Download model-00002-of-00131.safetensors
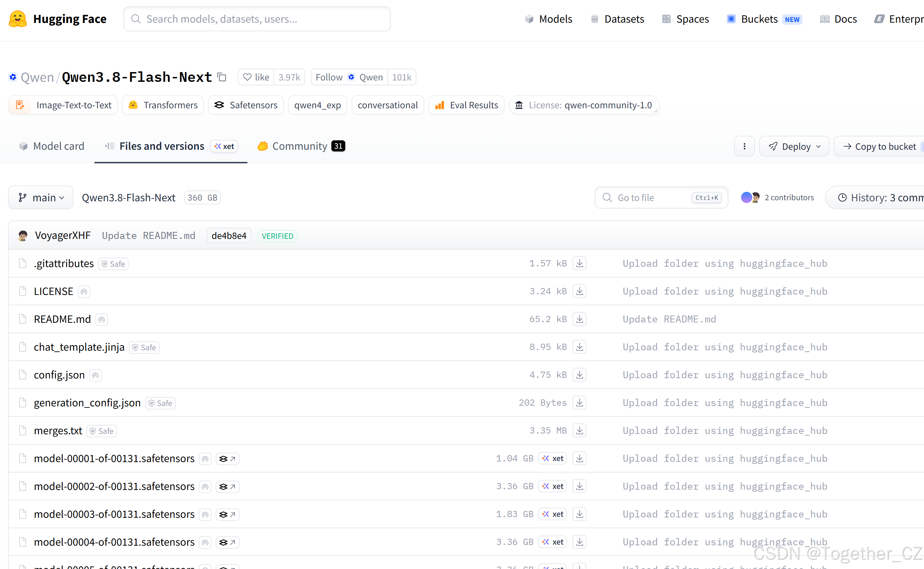This screenshot has height=569, width=924. point(579,486)
